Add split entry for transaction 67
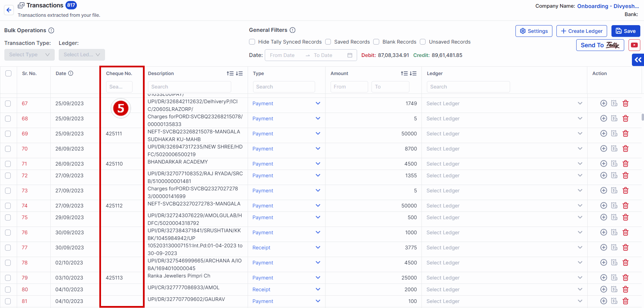Screen dimensions: 644x308 coord(603,103)
